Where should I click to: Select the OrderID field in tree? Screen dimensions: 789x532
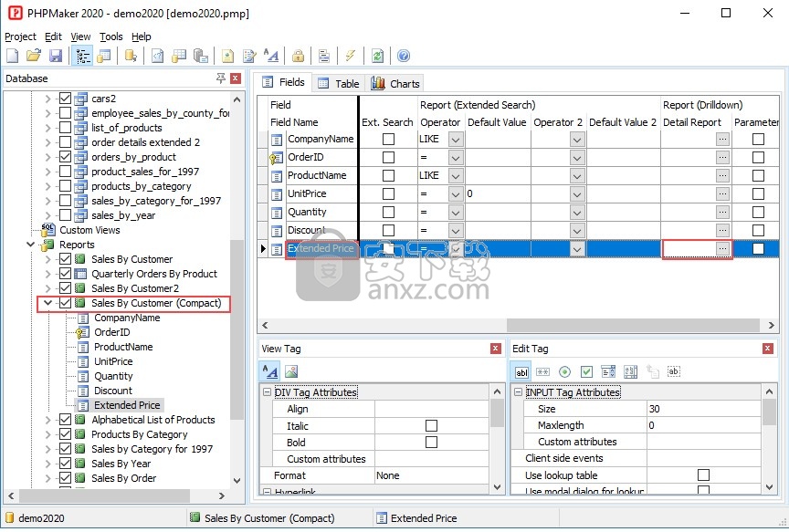111,332
